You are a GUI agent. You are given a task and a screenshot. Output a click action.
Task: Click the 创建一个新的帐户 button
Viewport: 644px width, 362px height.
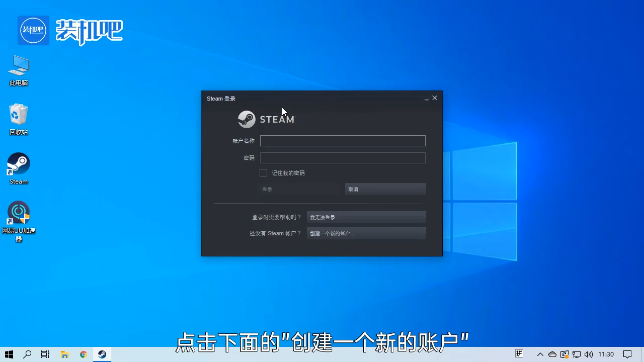click(366, 233)
